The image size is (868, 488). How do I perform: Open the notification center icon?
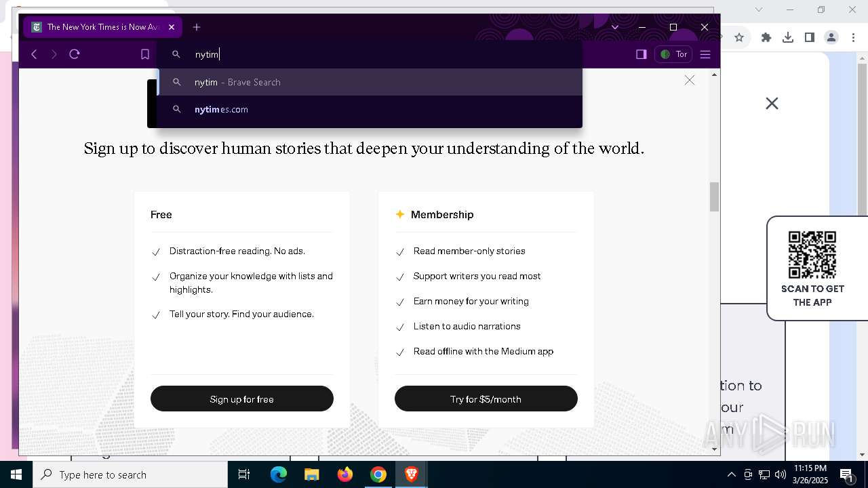coord(846,474)
